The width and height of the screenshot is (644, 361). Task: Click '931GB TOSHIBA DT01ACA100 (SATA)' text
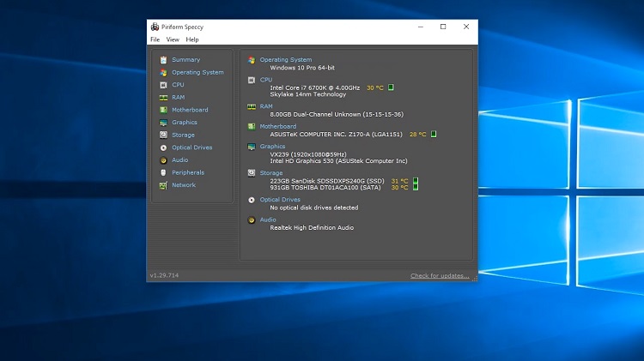(x=325, y=188)
